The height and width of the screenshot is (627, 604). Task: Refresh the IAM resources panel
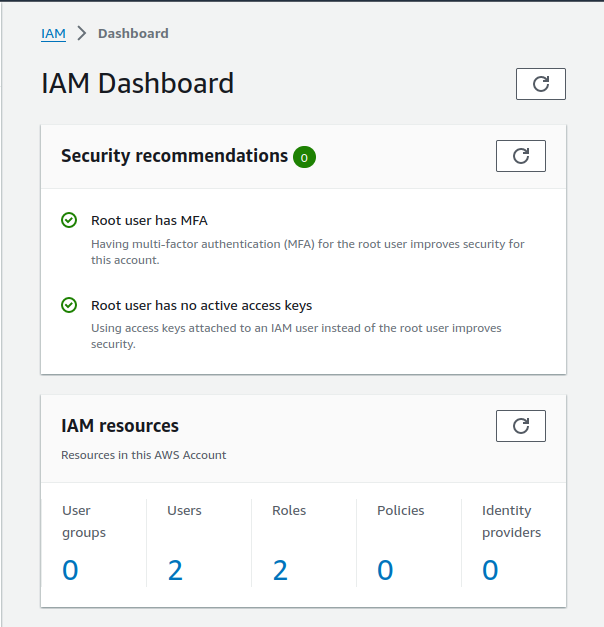point(520,426)
